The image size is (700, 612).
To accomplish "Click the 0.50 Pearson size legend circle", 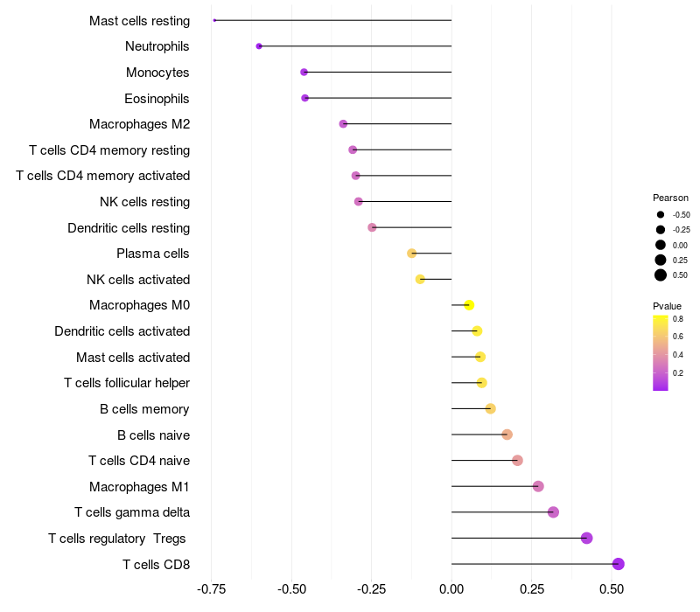I will coord(661,275).
